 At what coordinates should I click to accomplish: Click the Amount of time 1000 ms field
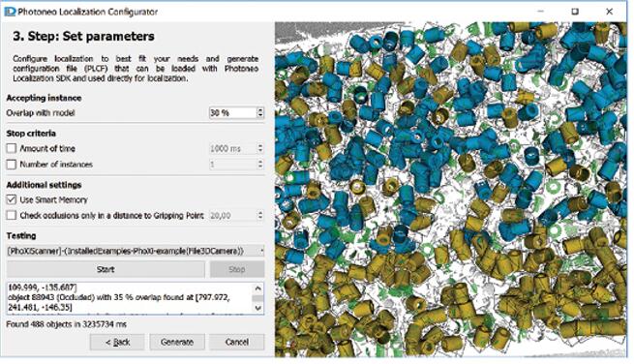tap(233, 149)
